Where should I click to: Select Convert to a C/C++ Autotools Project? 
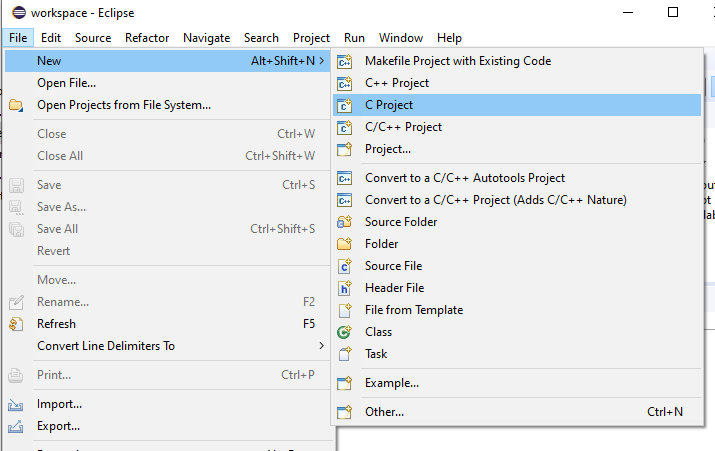465,178
